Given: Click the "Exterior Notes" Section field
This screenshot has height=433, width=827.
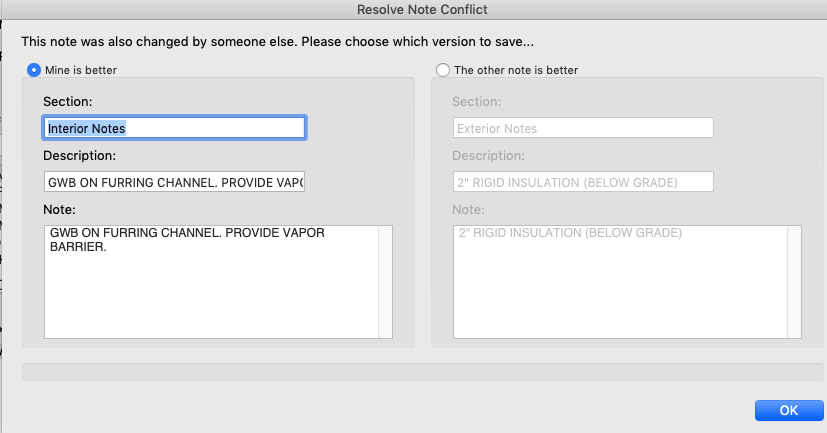Looking at the screenshot, I should click(x=582, y=128).
